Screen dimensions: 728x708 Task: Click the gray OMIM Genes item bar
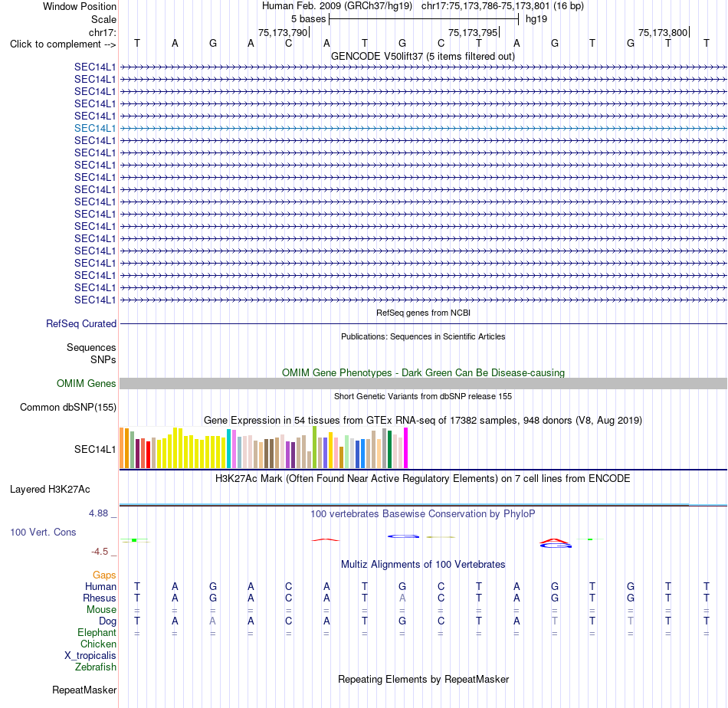[423, 383]
